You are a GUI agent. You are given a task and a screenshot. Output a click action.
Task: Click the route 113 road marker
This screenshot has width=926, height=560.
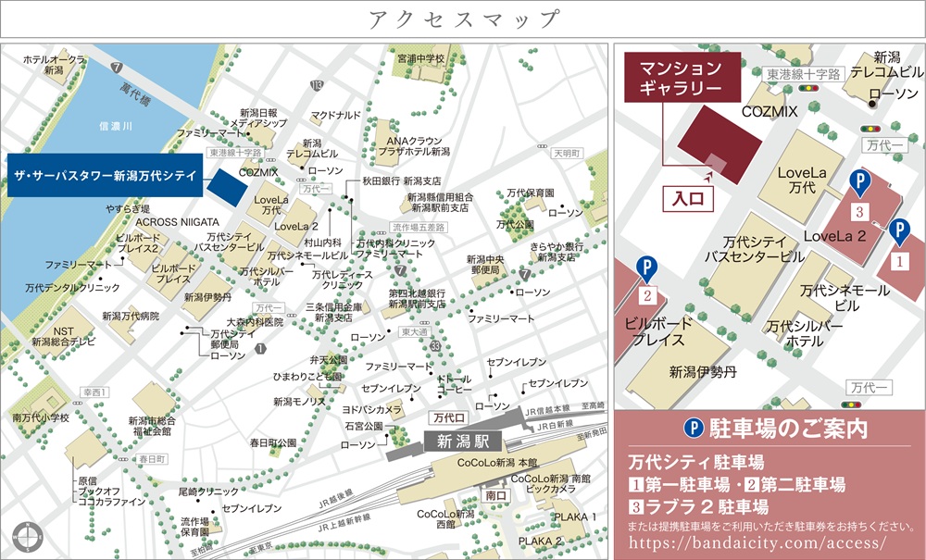point(318,86)
